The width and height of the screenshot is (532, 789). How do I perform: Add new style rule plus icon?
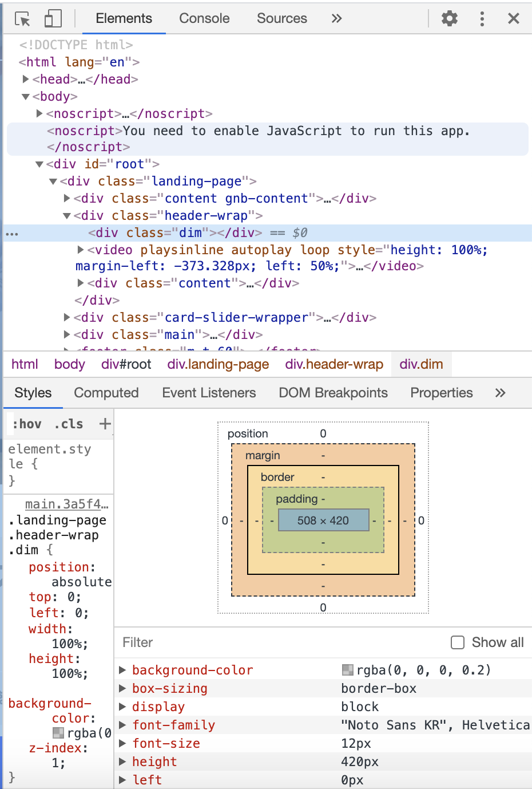105,424
